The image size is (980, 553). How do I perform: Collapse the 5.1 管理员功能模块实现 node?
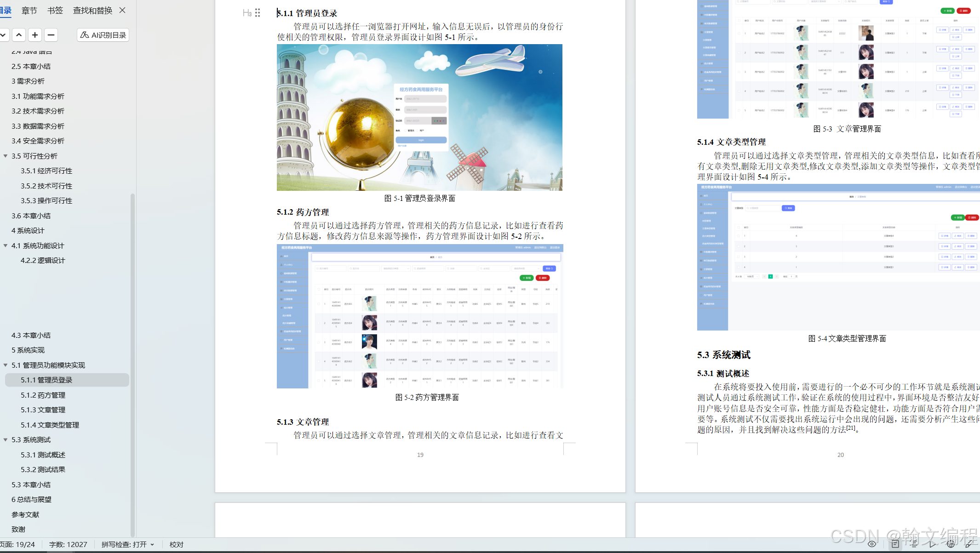pos(6,365)
